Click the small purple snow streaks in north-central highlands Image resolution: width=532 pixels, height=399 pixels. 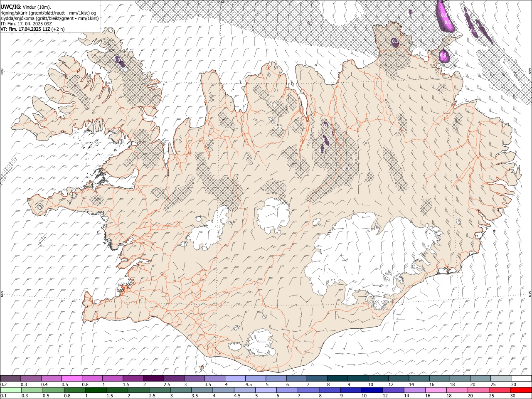325,140
